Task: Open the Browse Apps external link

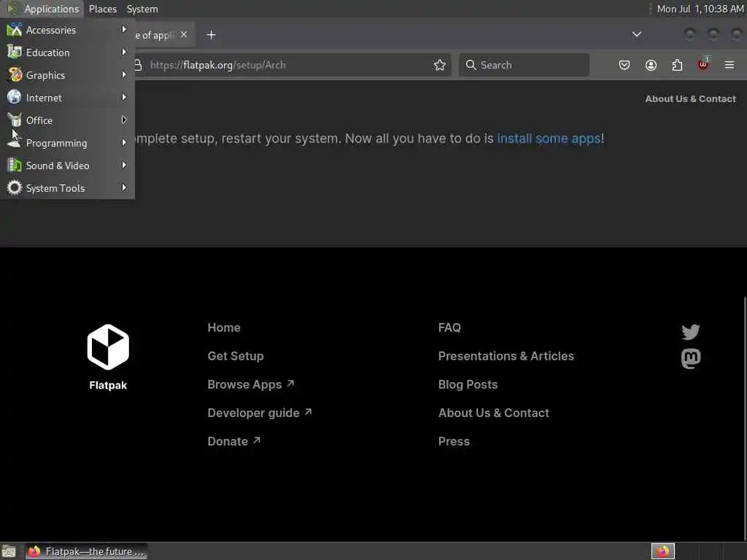Action: click(x=251, y=385)
